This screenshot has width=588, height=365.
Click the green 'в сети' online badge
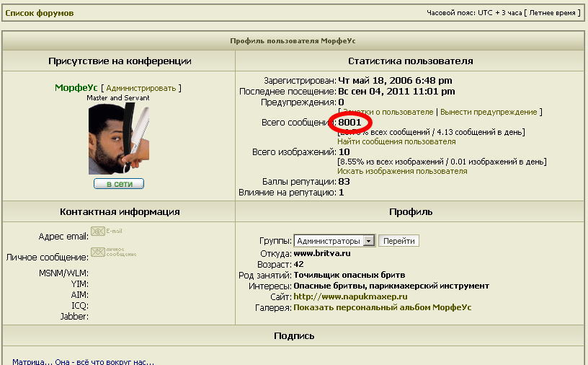point(119,184)
